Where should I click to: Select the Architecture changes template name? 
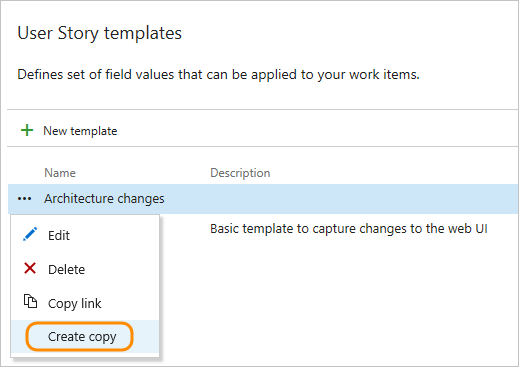104,199
